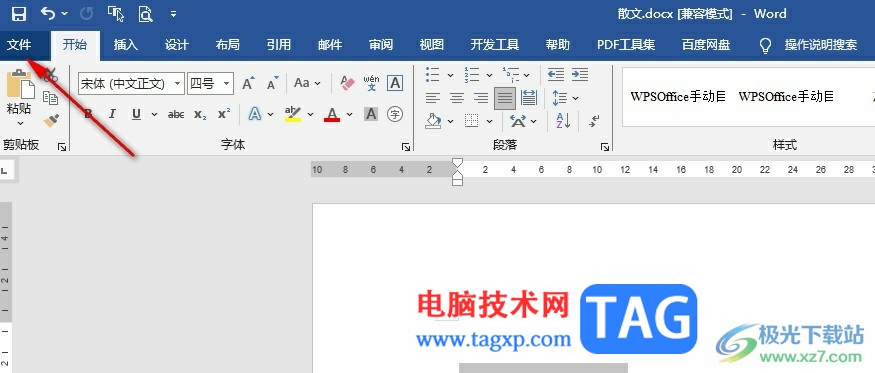Viewport: 875px width, 373px height.
Task: Apply the red font color
Action: pos(332,114)
